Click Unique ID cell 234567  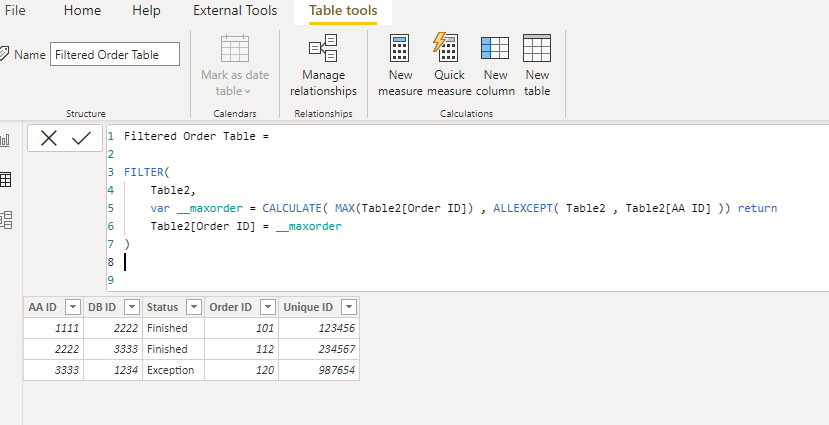click(319, 349)
